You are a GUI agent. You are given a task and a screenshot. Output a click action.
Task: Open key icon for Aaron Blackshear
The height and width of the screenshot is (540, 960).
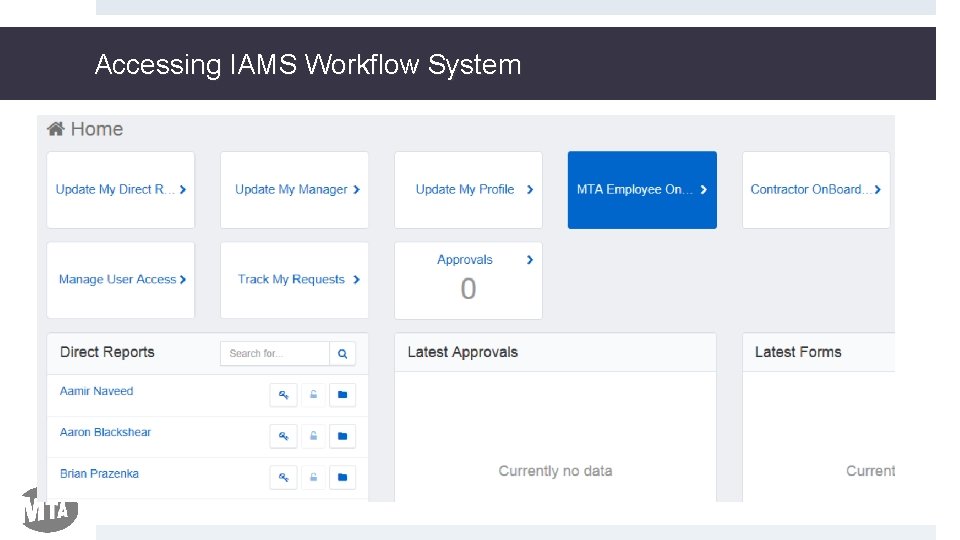click(283, 436)
